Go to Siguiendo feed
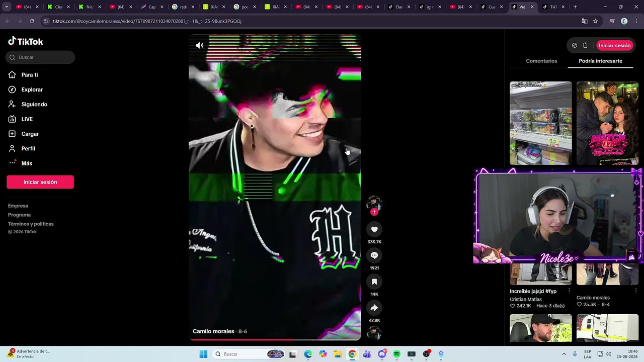Screen dimensions: 644x362 click(34, 105)
